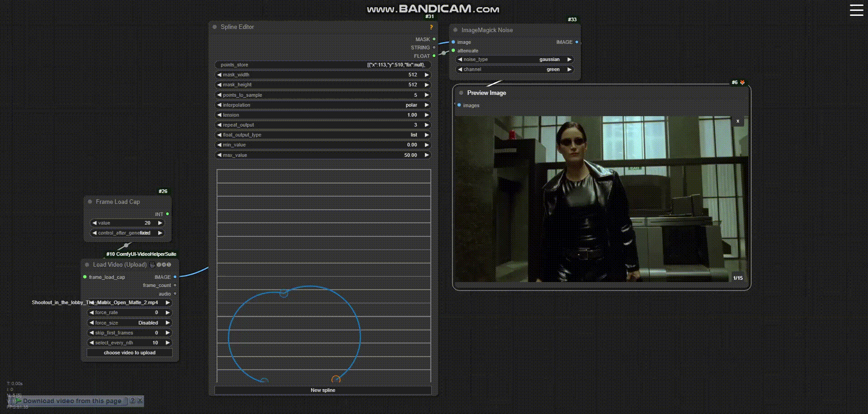Switch noise_type to next option using right arrow
The width and height of the screenshot is (868, 414).
pos(569,60)
